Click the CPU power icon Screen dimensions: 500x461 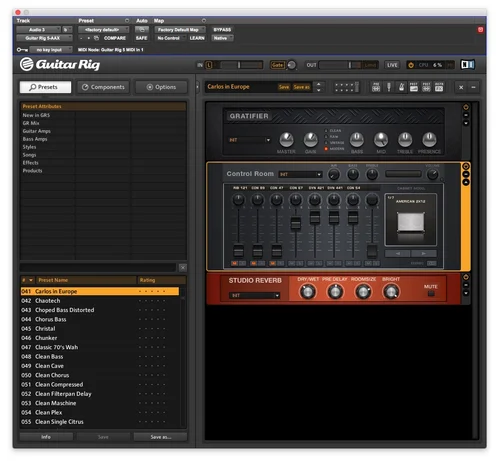(x=411, y=65)
